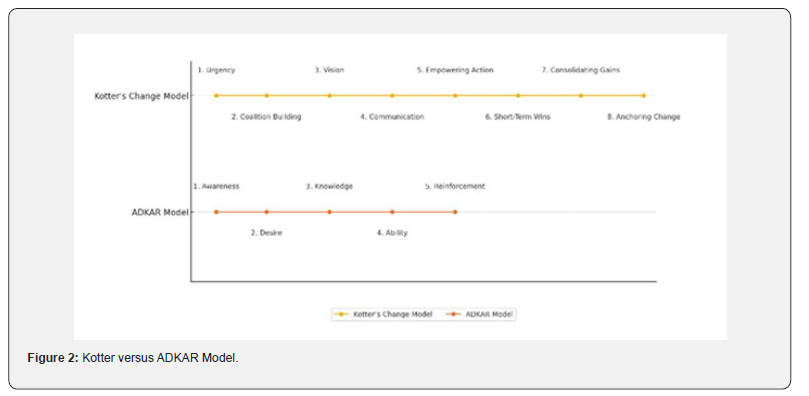The height and width of the screenshot is (396, 809).
Task: Select the Kotter's Change Model axis label
Action: point(141,96)
